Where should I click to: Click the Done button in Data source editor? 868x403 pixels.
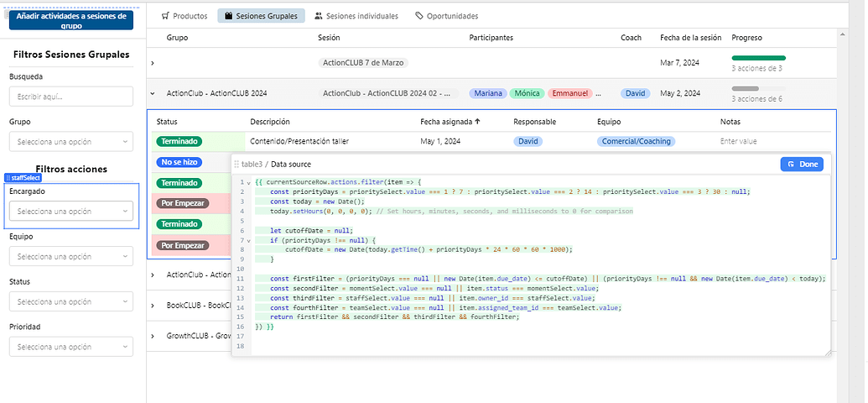coord(802,164)
